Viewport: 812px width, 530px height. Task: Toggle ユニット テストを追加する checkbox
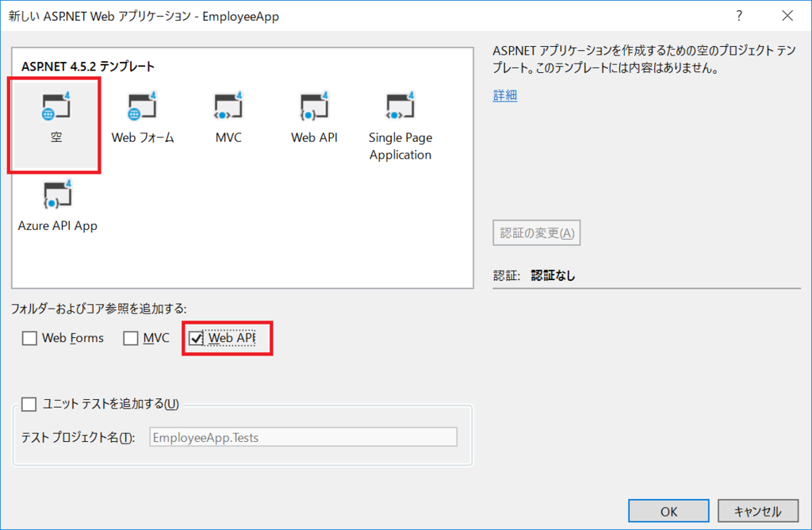pos(29,404)
